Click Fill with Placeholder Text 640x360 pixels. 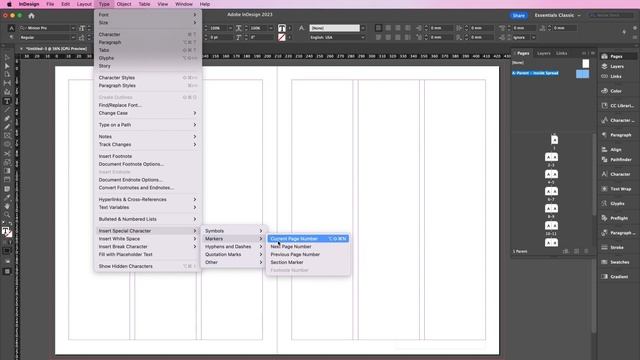147,254
